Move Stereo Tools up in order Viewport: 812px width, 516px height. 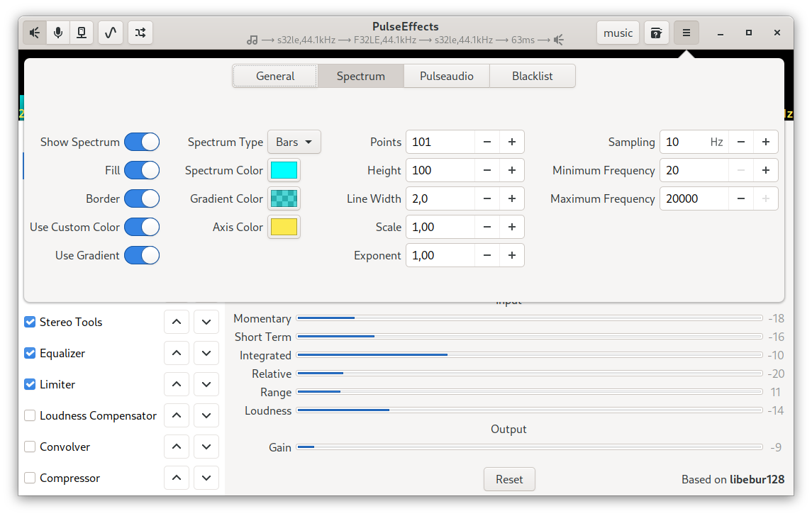coord(177,322)
